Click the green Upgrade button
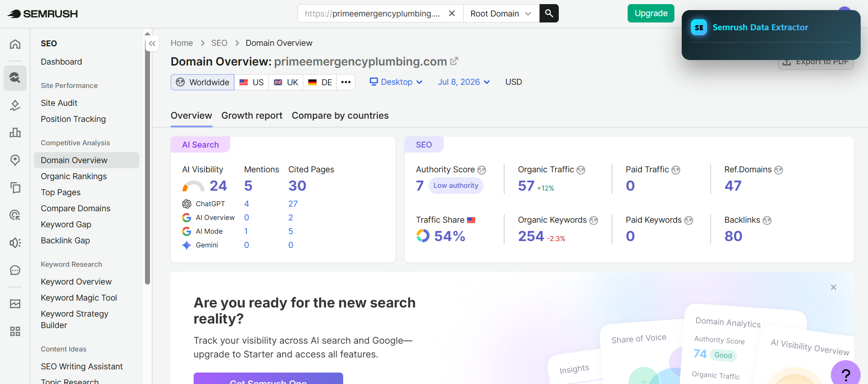Image resolution: width=868 pixels, height=384 pixels. pos(651,13)
